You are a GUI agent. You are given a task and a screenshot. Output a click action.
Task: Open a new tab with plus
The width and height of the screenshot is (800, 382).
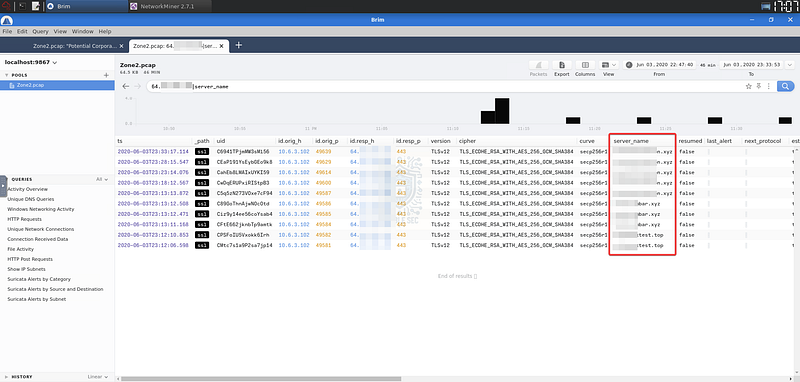coord(238,45)
